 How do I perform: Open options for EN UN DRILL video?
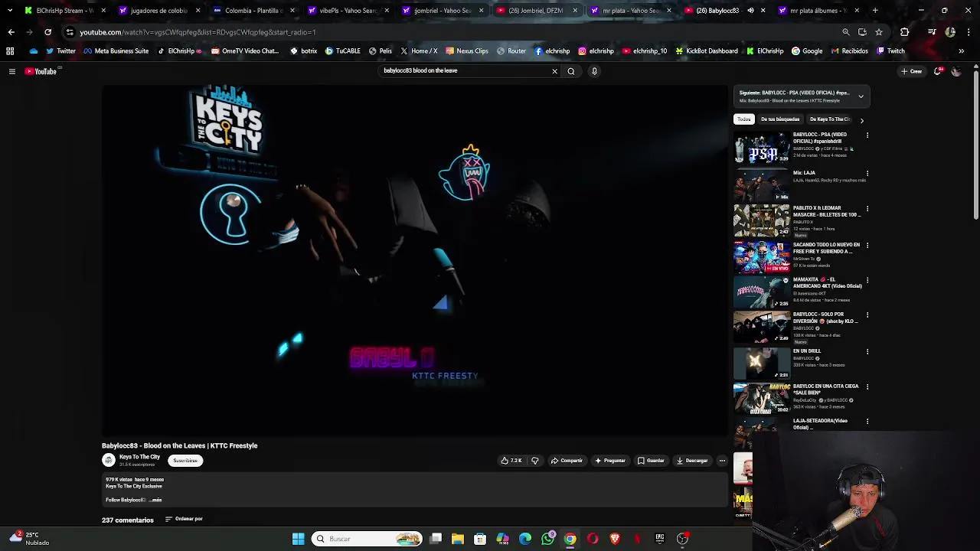[x=867, y=351]
